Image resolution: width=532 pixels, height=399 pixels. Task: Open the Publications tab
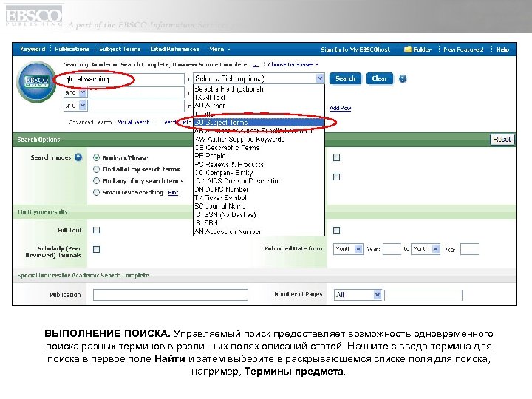(72, 49)
